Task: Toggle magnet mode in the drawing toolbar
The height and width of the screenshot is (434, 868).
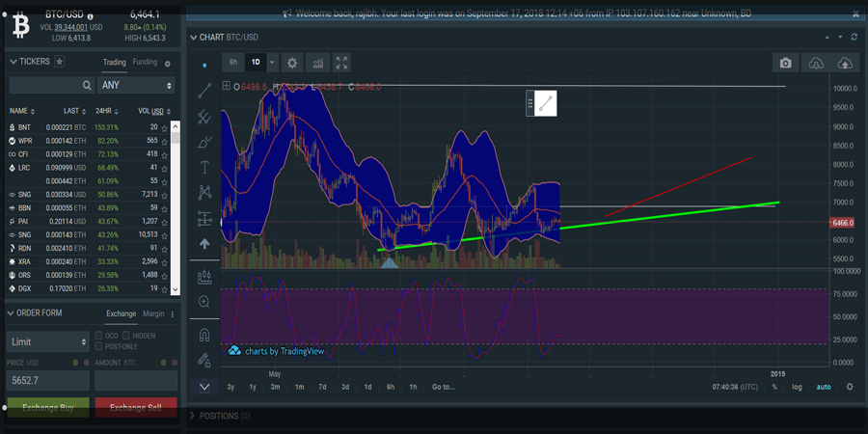Action: (x=204, y=335)
